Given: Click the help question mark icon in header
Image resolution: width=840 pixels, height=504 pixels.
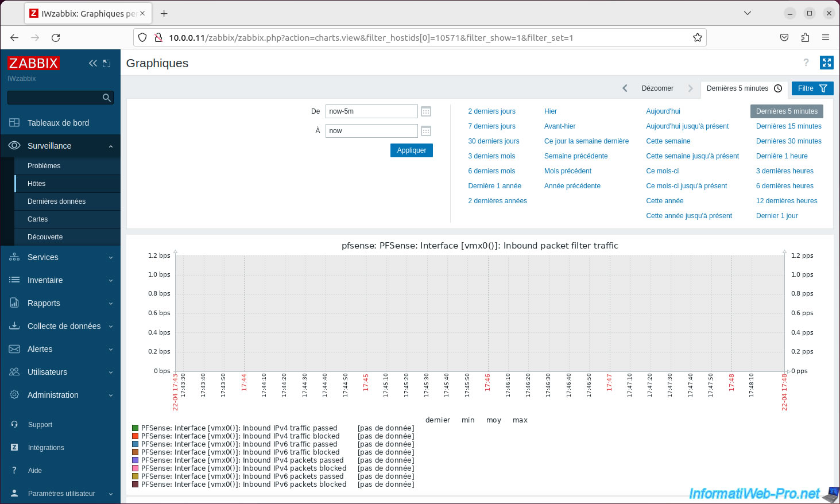Looking at the screenshot, I should [806, 63].
